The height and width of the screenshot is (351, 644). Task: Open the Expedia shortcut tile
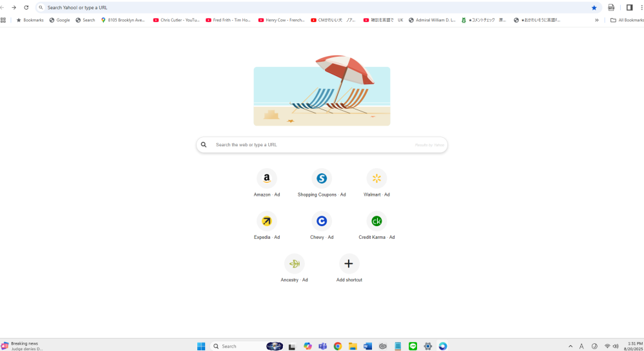tap(266, 226)
